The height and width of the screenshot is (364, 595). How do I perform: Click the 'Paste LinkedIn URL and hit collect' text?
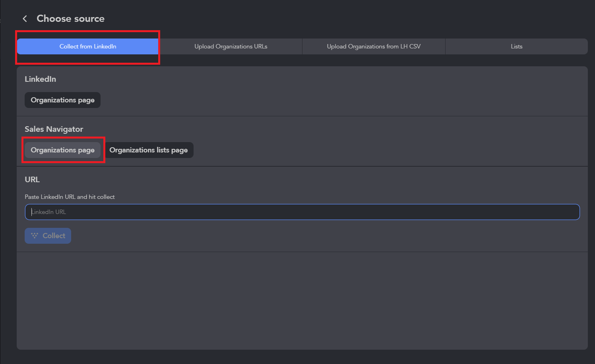coord(70,197)
